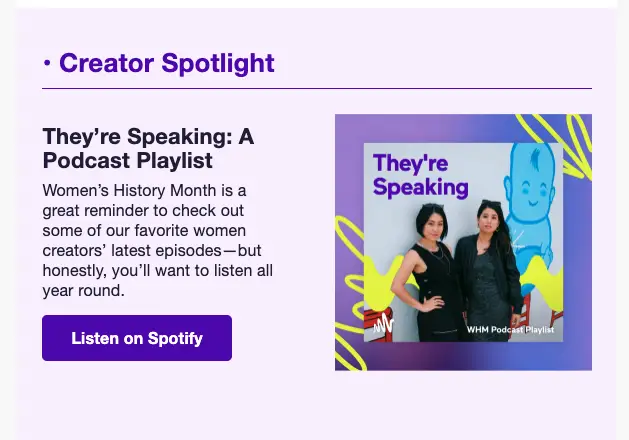Click the Anchor waveform logo on cover
Image resolution: width=629 pixels, height=440 pixels.
tap(383, 323)
